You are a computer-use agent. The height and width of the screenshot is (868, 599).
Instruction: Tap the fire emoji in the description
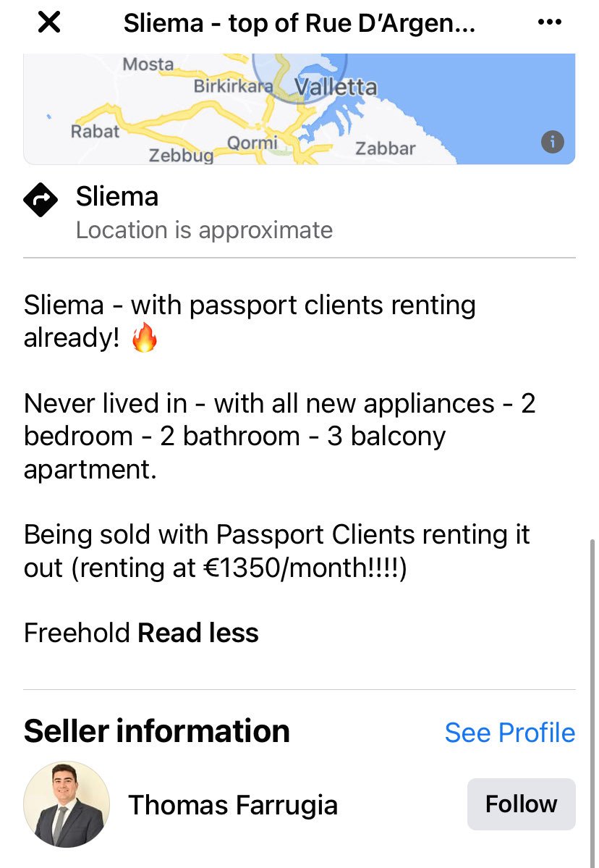pyautogui.click(x=145, y=337)
